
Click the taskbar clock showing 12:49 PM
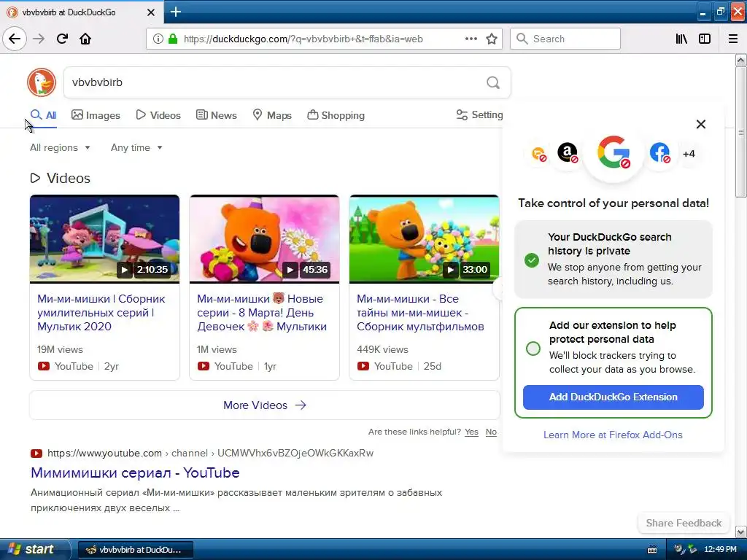coord(720,550)
